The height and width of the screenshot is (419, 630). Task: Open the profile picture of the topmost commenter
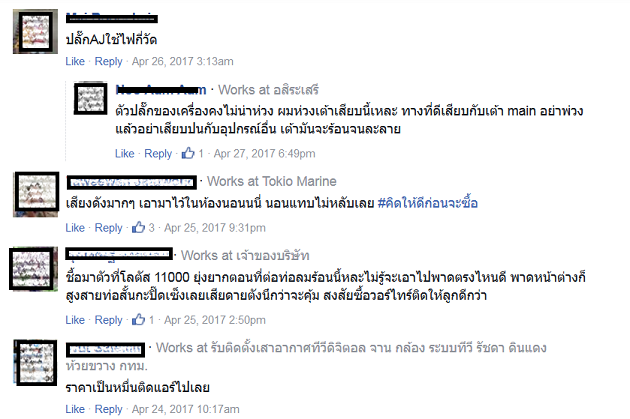coord(35,31)
